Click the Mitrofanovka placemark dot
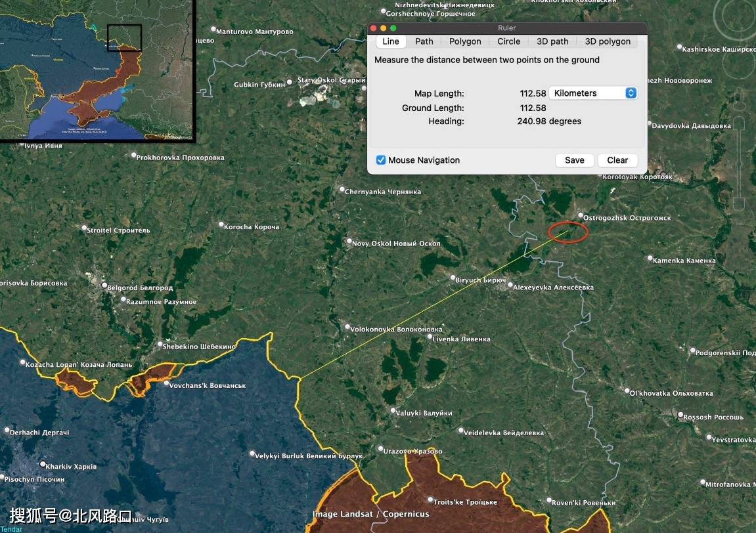 click(703, 482)
